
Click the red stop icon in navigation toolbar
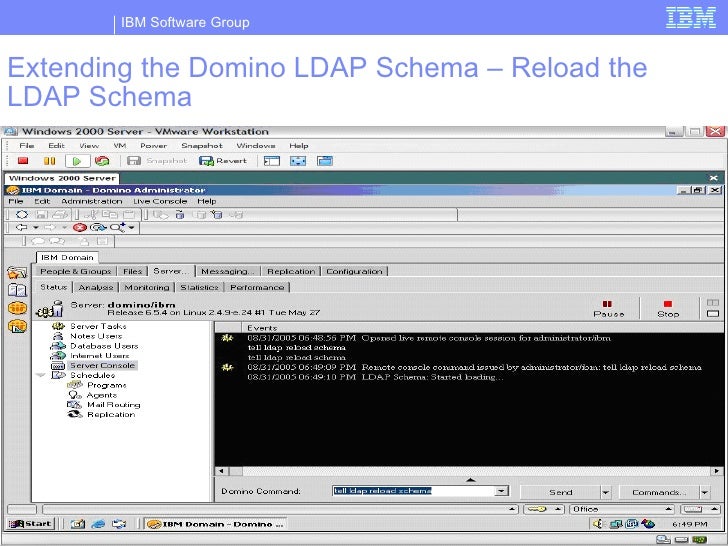(x=79, y=227)
